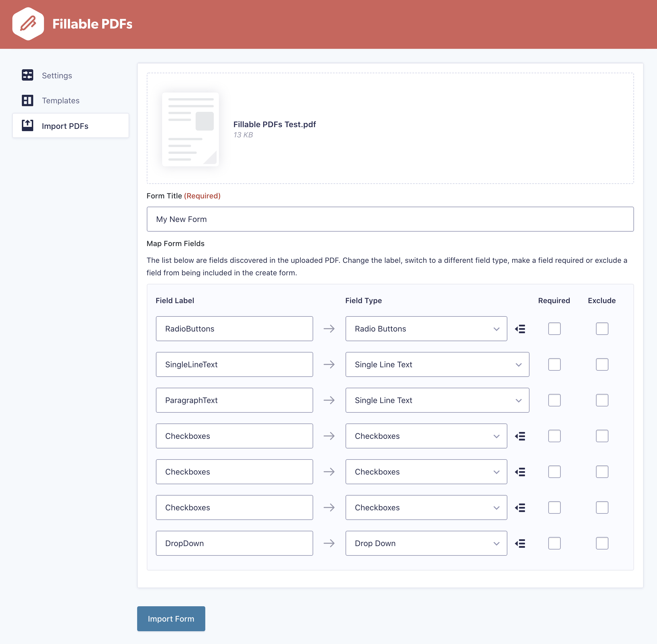Open choices editor icon for RadioButtons row
This screenshot has height=644, width=657.
point(520,329)
